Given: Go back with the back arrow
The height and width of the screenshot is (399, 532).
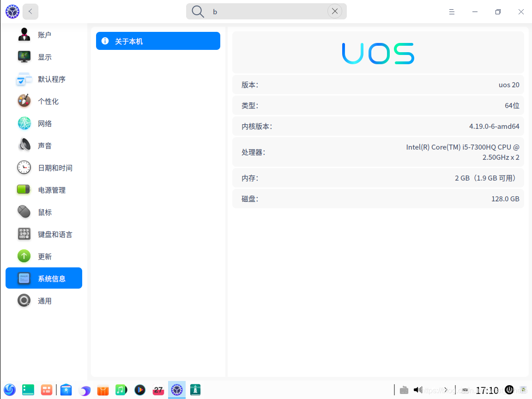Looking at the screenshot, I should coord(30,12).
